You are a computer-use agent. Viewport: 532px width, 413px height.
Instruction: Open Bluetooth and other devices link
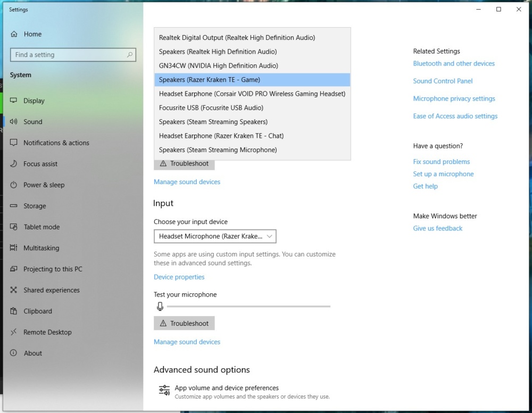pos(454,63)
